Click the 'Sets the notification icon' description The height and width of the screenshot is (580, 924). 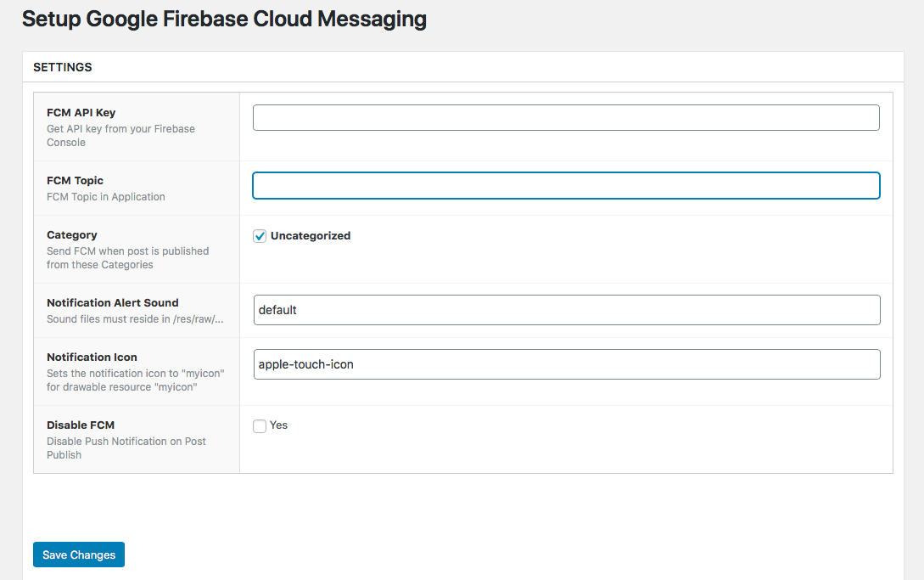[x=136, y=380]
